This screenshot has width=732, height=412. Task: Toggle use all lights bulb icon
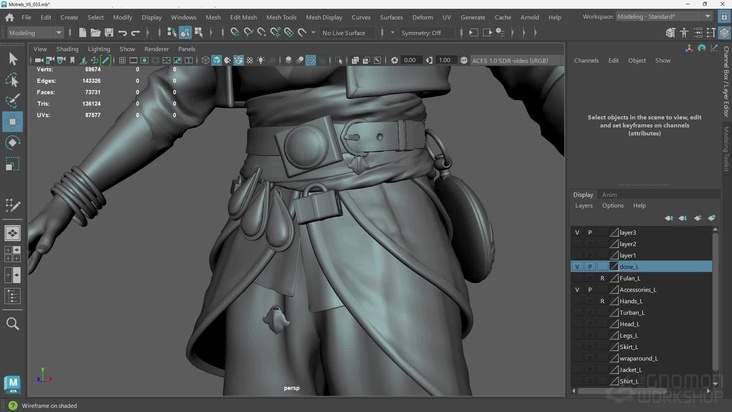261,60
